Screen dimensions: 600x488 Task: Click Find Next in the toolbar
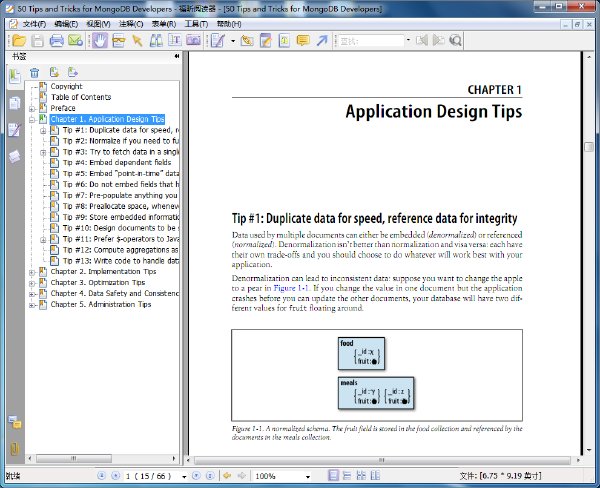[x=439, y=40]
